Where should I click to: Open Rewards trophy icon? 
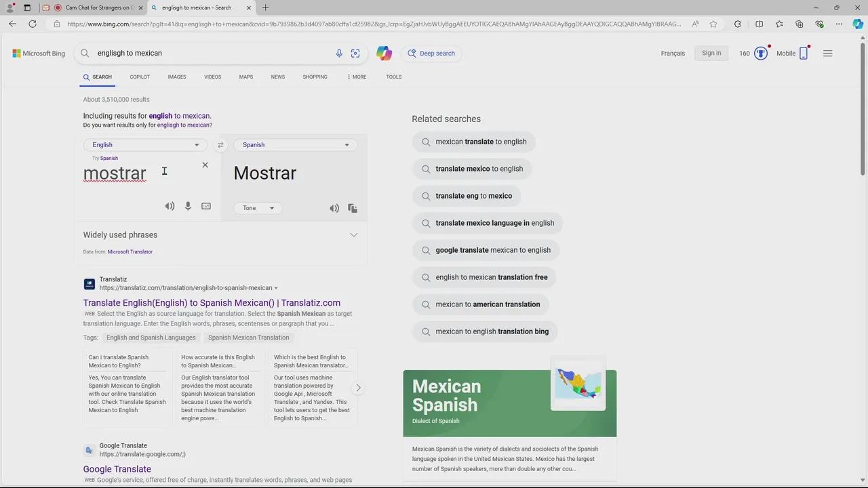click(761, 53)
